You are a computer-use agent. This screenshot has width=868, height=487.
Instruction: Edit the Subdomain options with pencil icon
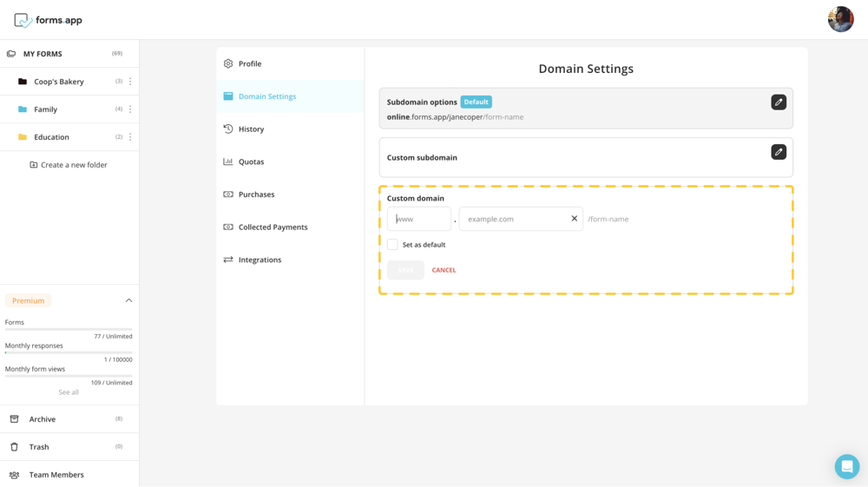(779, 102)
